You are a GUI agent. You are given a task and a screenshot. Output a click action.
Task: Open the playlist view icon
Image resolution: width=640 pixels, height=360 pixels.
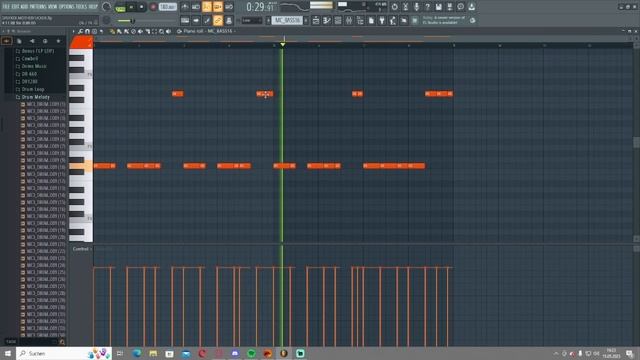pyautogui.click(x=316, y=20)
